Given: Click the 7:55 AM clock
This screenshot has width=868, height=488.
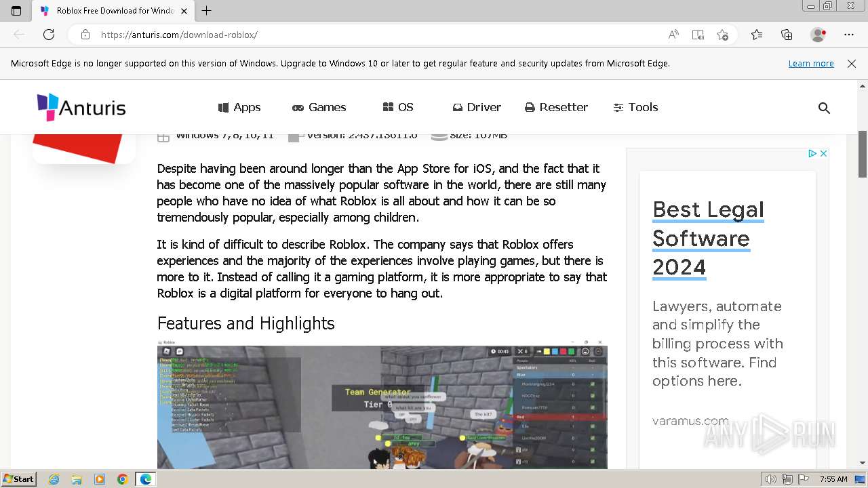Looking at the screenshot, I should tap(833, 479).
